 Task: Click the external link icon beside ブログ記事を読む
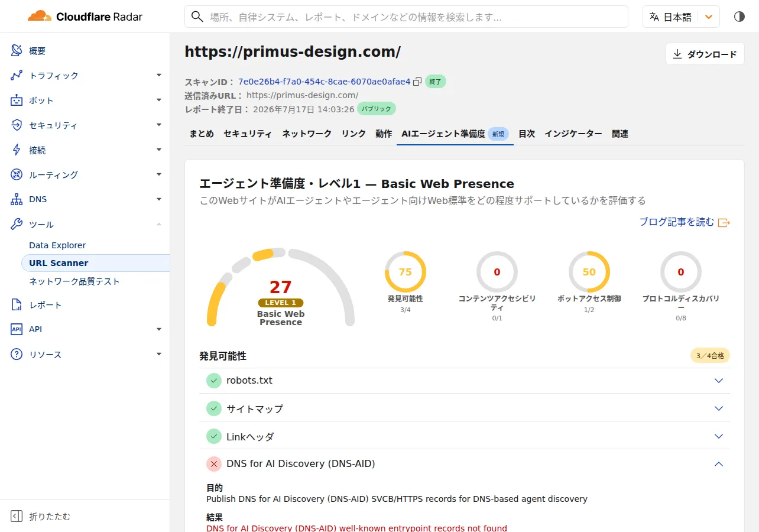724,222
